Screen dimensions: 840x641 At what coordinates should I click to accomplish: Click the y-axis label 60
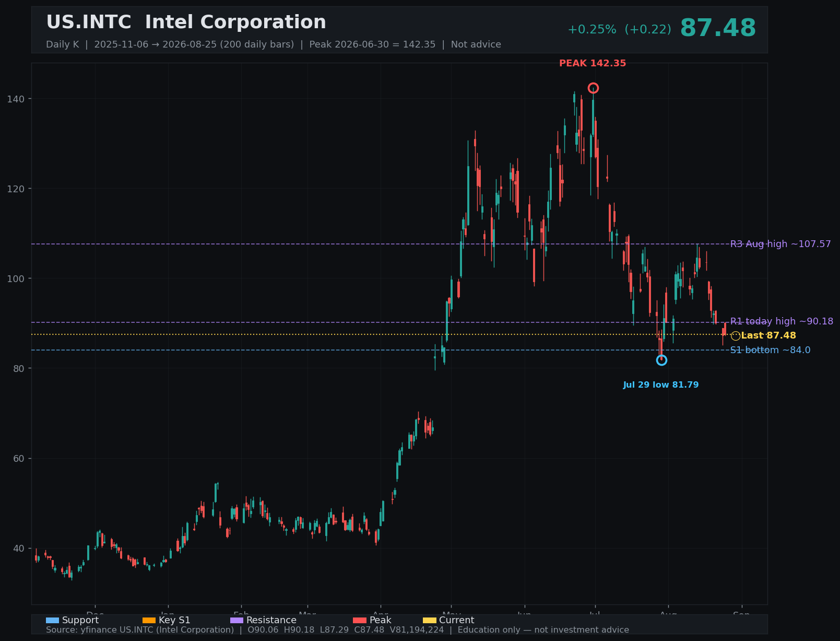pos(20,458)
